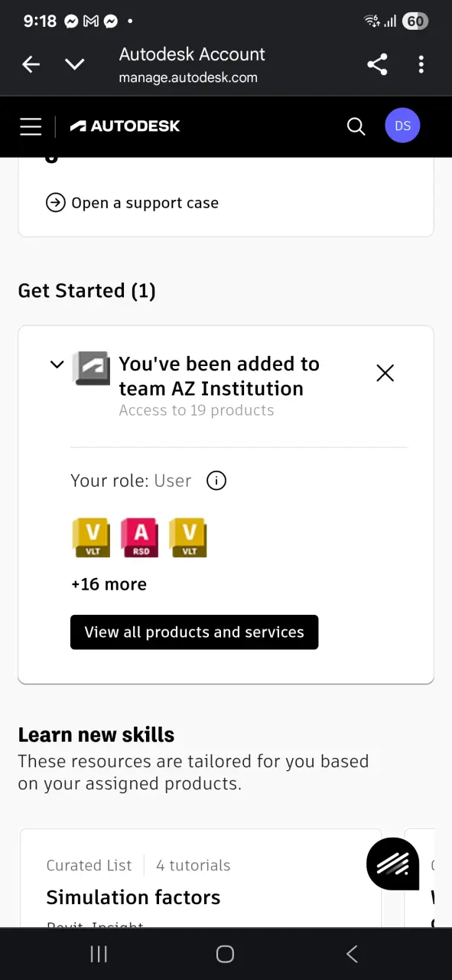Screen dimensions: 452x980
Task: Expand the browser tab dropdown chevron
Action: (x=74, y=64)
